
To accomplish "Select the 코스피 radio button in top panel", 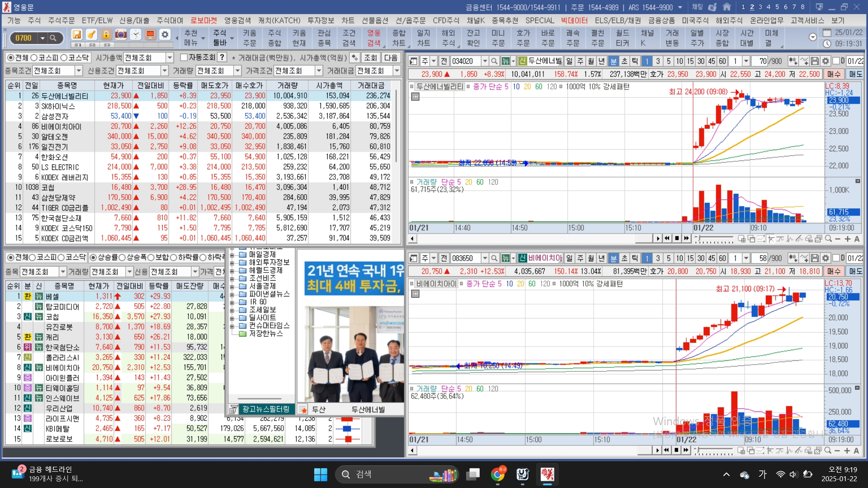I will 34,58.
